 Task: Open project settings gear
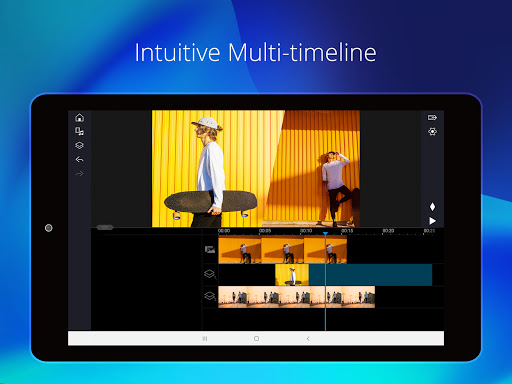[x=432, y=132]
